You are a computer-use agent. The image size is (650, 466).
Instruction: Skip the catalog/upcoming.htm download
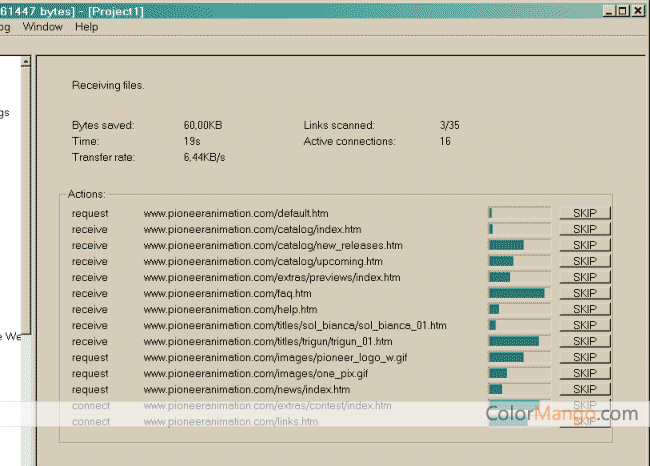click(584, 261)
